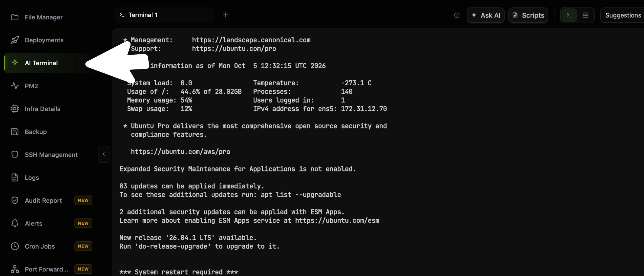Open Port Forwarding network icon
This screenshot has width=644, height=276.
(x=15, y=269)
